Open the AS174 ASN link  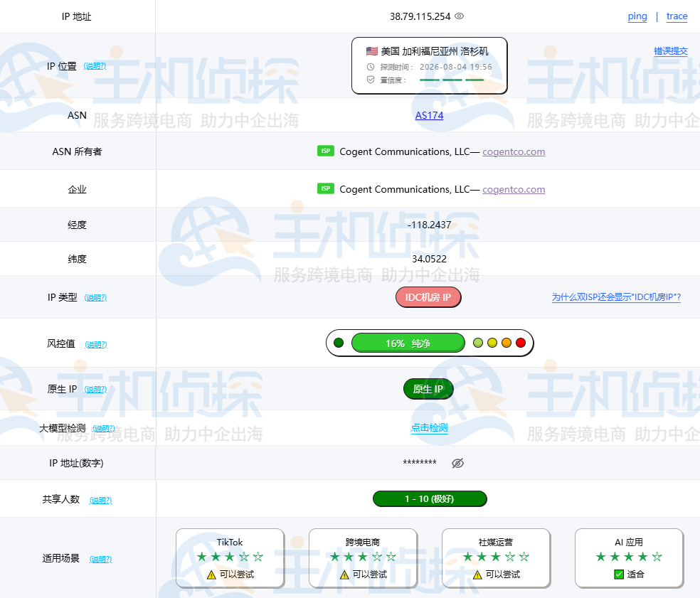click(x=429, y=116)
